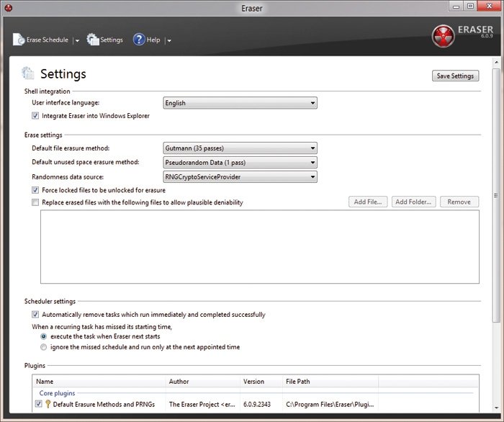Viewport: 504px width, 422px height.
Task: Click the plugin path C:\Program Files\Eraser
Action: (x=330, y=404)
